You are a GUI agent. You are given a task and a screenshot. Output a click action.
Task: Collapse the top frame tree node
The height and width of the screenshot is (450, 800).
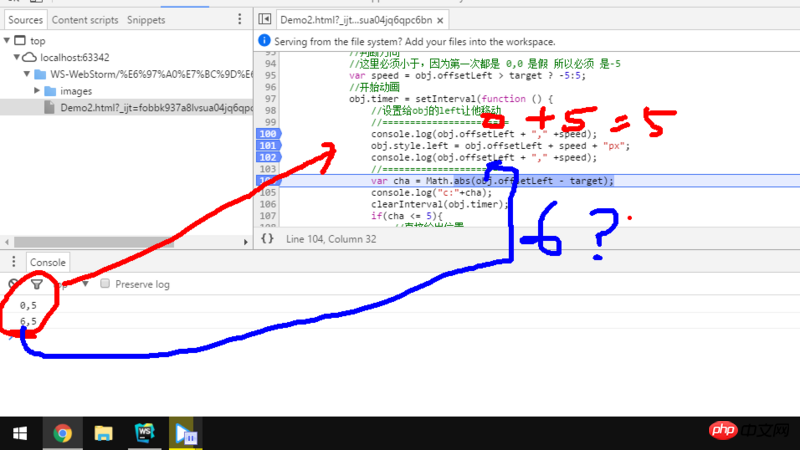click(7, 40)
